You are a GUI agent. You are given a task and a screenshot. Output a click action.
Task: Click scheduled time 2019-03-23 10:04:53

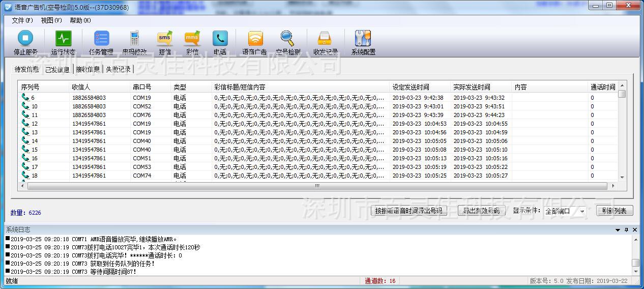pyautogui.click(x=419, y=124)
